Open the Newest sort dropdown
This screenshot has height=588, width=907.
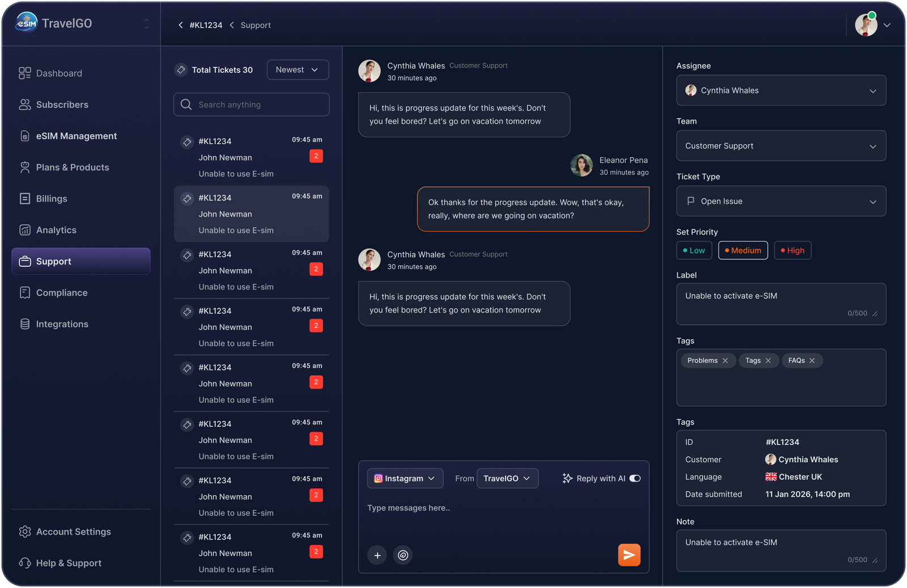click(298, 70)
